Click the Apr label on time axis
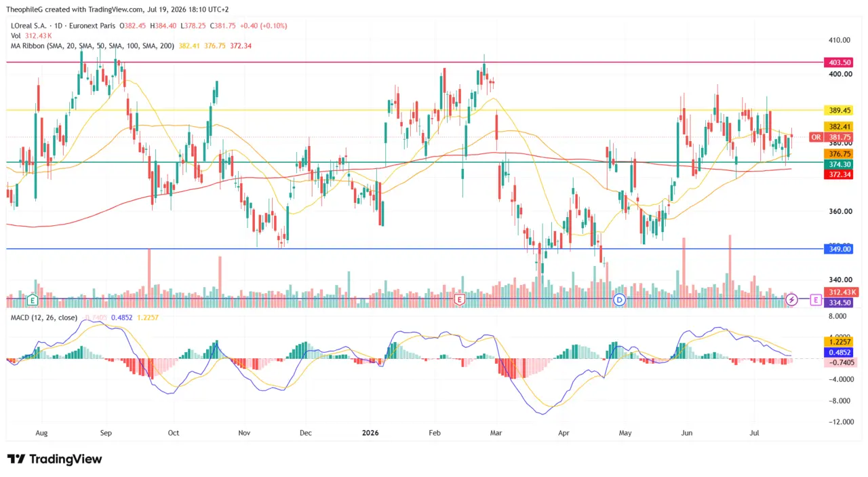This screenshot has width=868, height=477. tap(563, 432)
